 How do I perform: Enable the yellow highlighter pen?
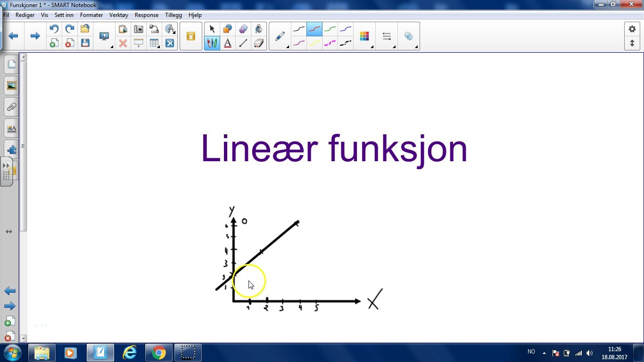[x=314, y=42]
